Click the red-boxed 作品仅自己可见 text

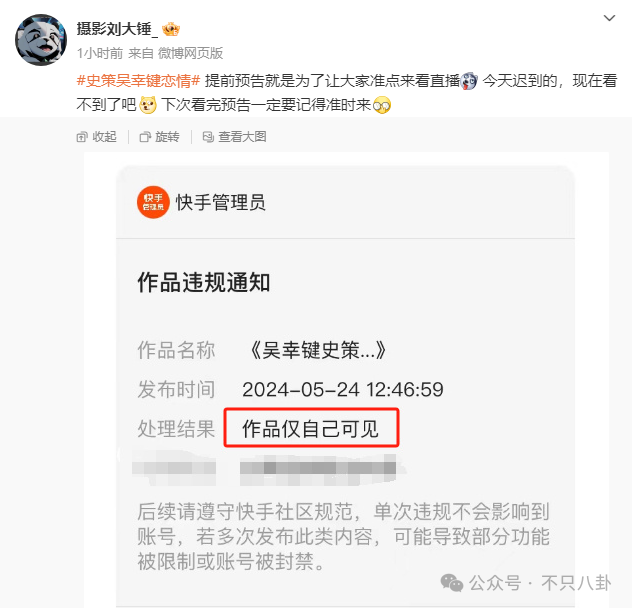point(311,428)
